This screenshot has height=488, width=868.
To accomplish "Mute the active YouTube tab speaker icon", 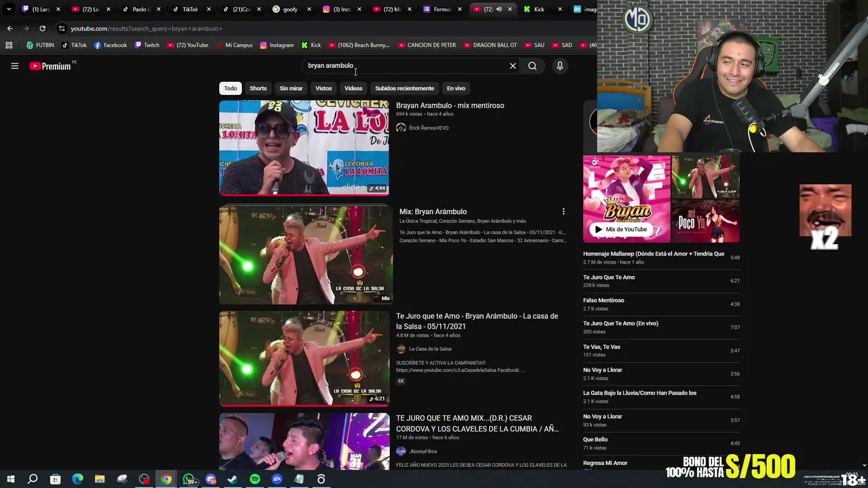I will click(498, 9).
